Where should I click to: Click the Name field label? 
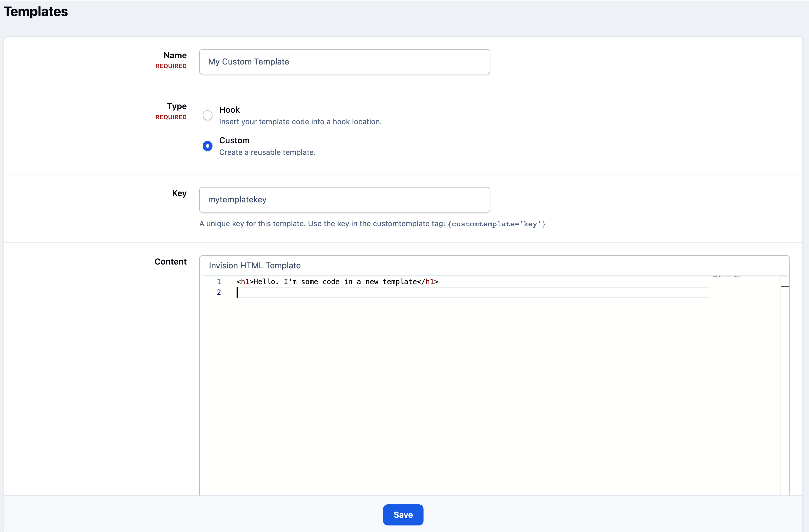point(175,55)
